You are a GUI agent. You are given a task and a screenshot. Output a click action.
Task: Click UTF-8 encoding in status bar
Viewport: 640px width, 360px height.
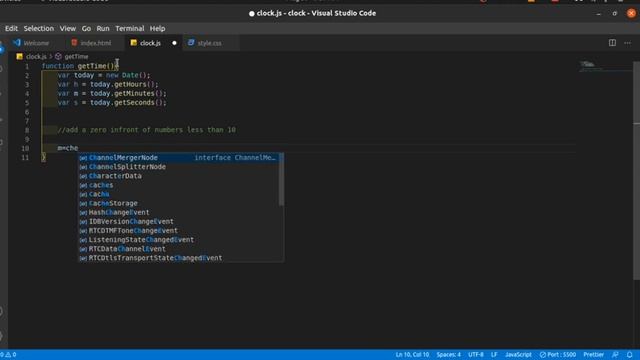476,355
